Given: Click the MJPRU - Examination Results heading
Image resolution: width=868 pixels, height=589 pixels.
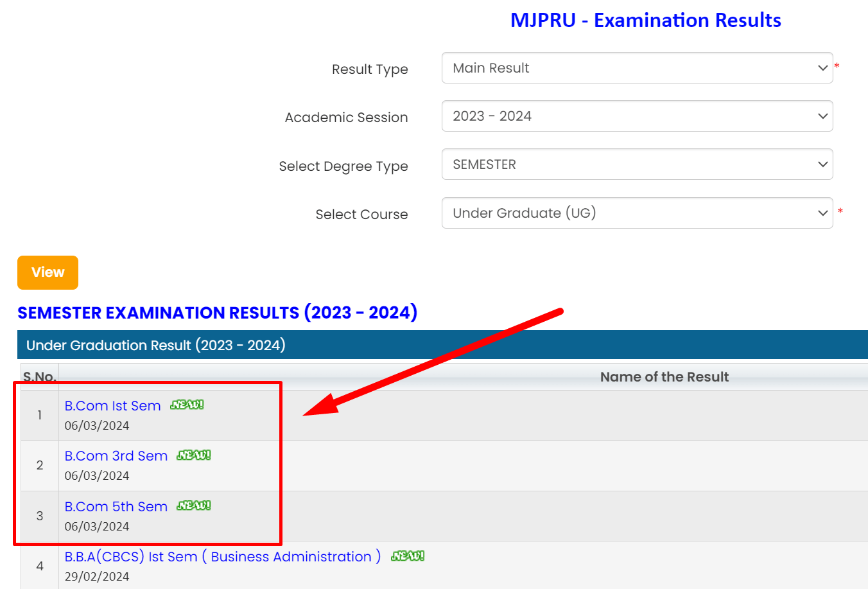Looking at the screenshot, I should 645,21.
